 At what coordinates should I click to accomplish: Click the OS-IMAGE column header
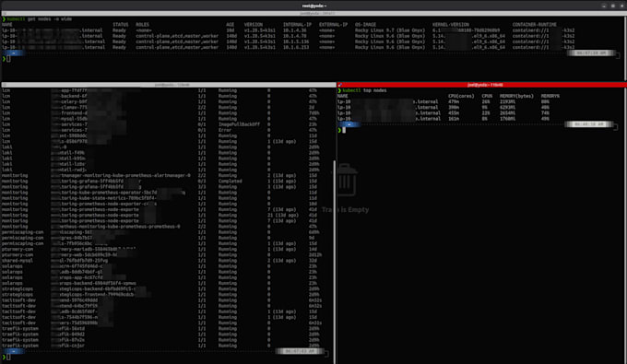(365, 25)
